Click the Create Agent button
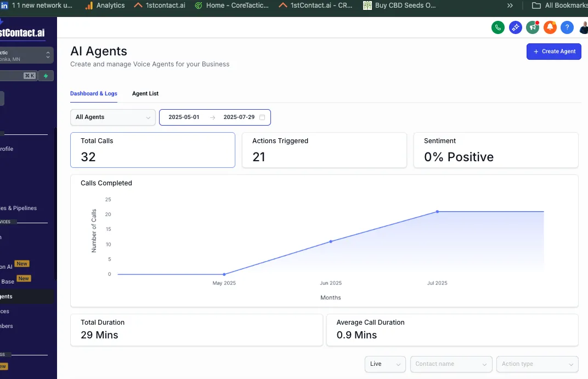The height and width of the screenshot is (379, 588). (554, 52)
